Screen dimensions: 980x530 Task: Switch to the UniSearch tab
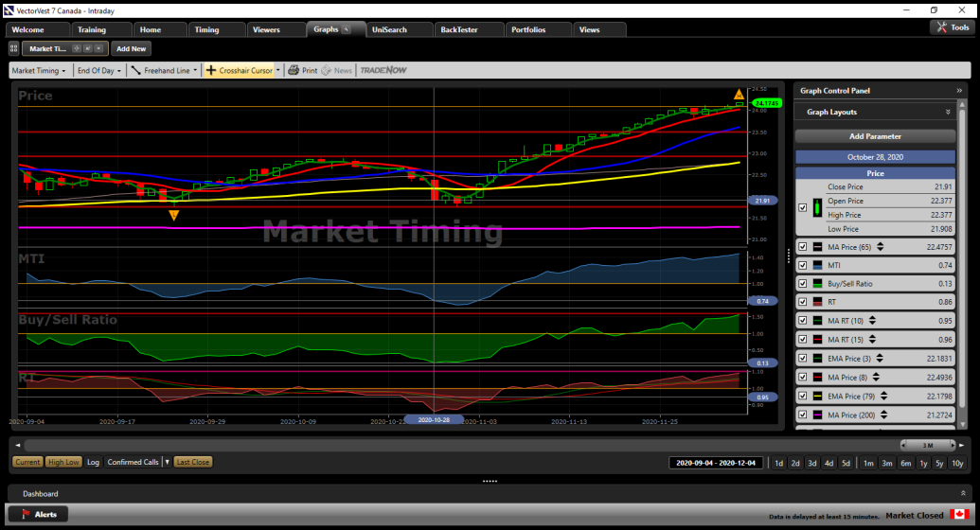point(399,29)
